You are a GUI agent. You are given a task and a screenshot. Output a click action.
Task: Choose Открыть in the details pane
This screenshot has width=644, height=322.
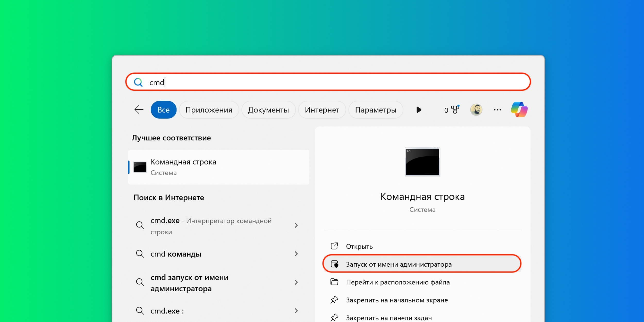pyautogui.click(x=422, y=246)
